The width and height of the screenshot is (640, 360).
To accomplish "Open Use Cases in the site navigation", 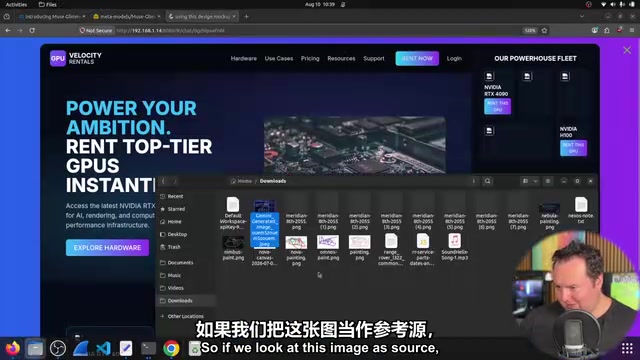I will 279,58.
